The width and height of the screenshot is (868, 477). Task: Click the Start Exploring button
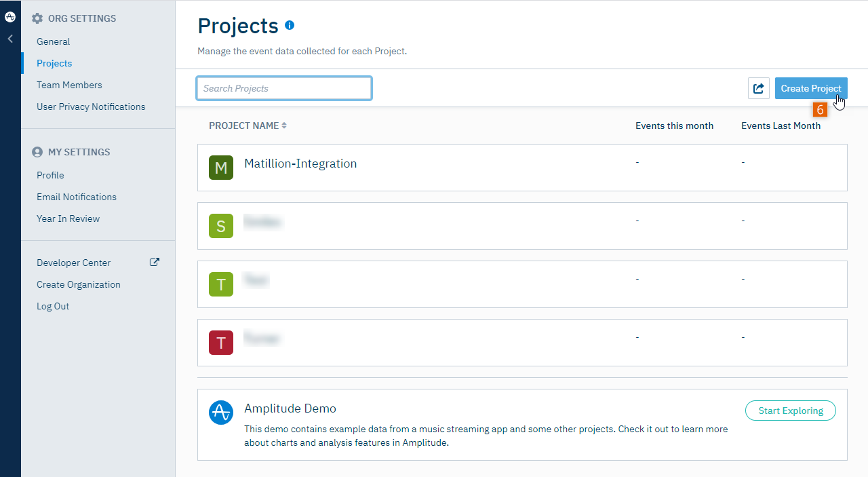pos(791,411)
